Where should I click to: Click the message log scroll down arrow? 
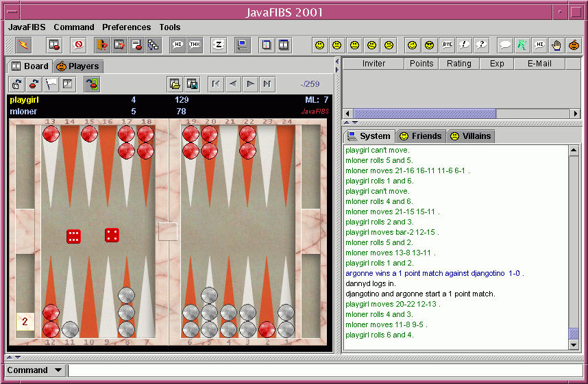tap(574, 345)
